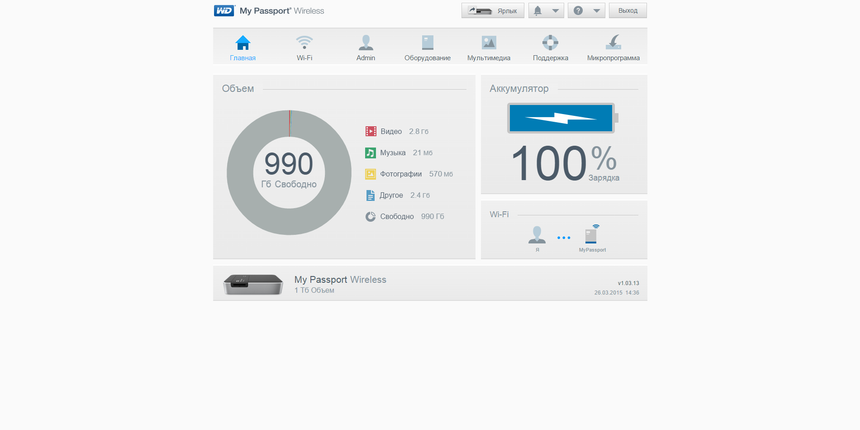Open the Микропрограмма firmware tab
The image size is (860, 430).
pos(613,48)
